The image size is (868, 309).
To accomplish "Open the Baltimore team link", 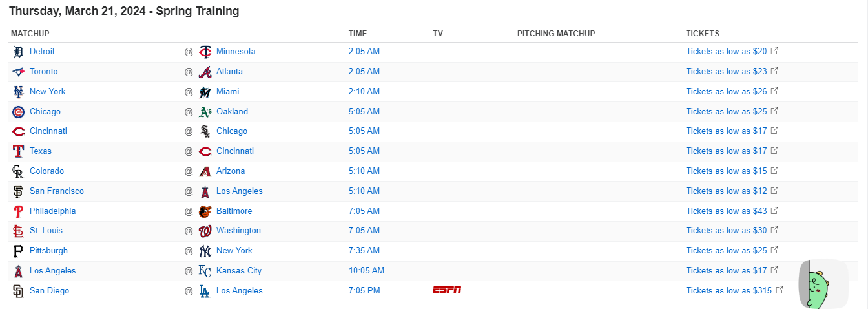I will click(234, 211).
